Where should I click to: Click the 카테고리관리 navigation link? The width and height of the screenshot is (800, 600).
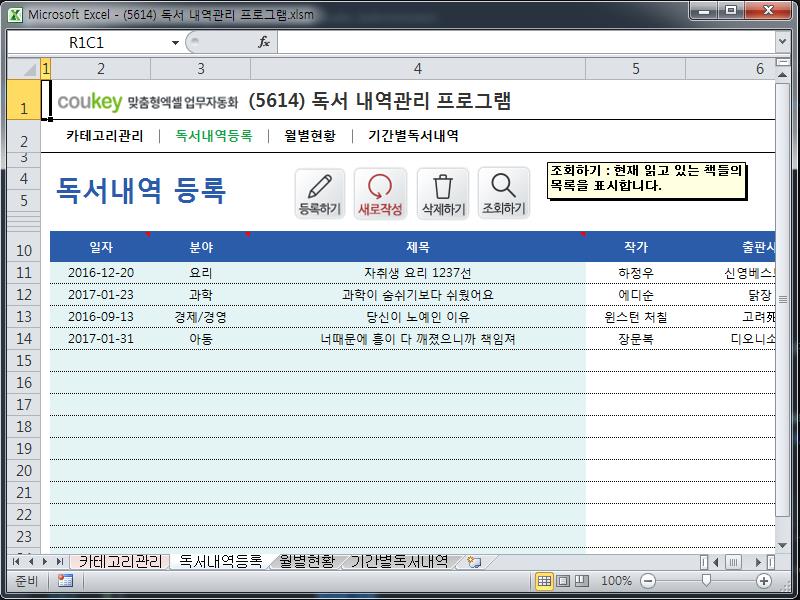pyautogui.click(x=105, y=136)
